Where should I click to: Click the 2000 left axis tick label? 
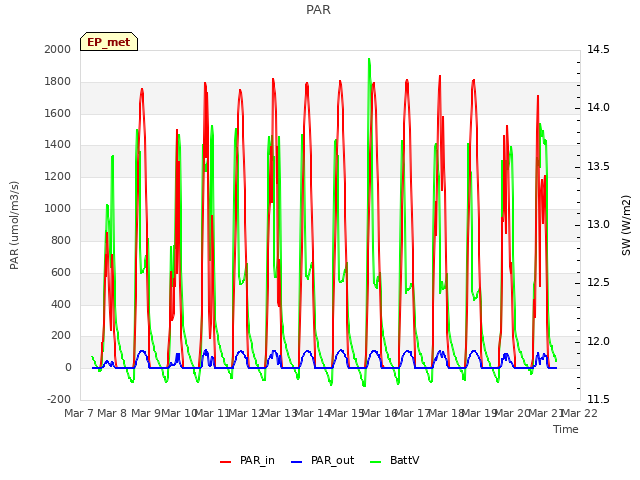click(x=58, y=49)
